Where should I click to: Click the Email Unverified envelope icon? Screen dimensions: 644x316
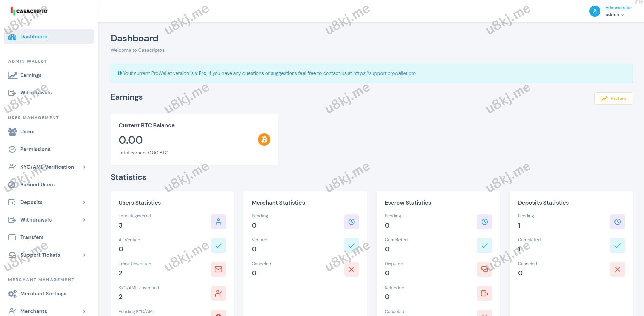[218, 269]
